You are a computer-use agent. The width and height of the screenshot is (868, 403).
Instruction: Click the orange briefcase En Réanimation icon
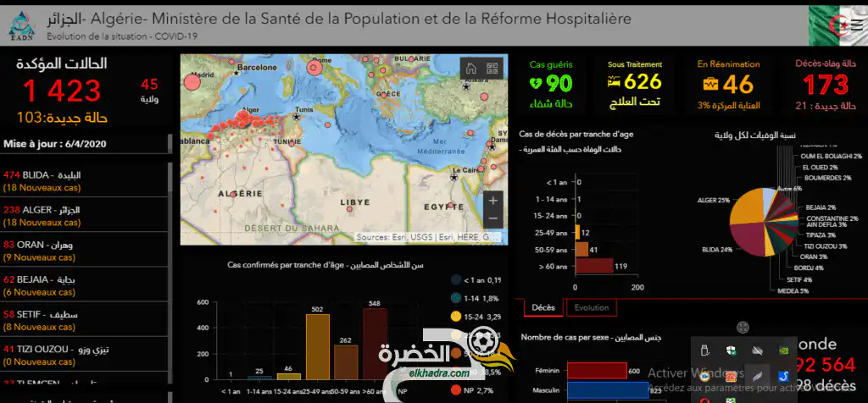point(710,84)
